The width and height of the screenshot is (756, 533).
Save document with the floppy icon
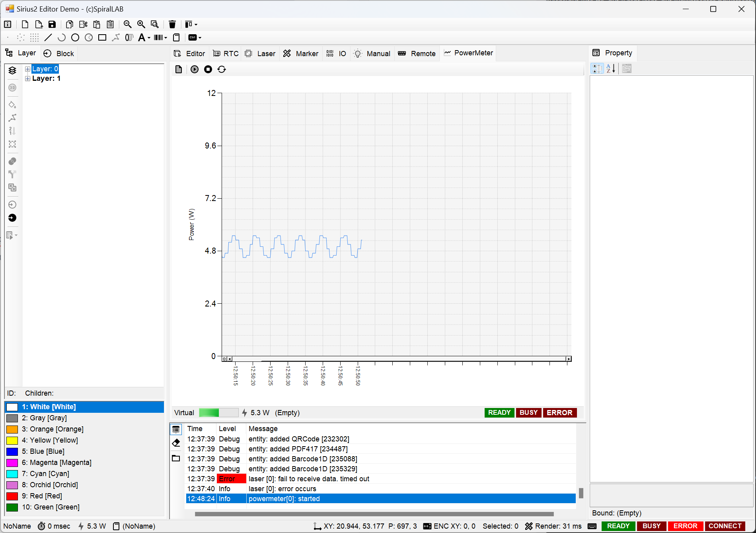52,24
